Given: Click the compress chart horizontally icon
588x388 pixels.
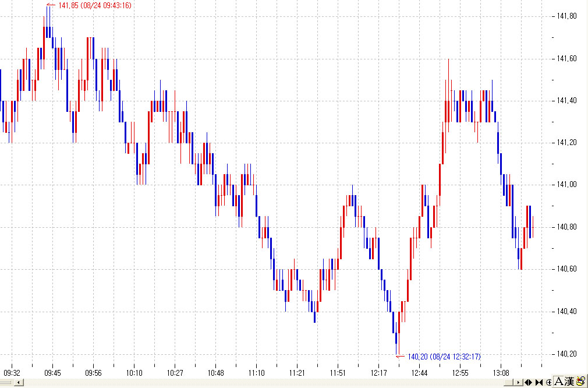Looking at the screenshot, I should click(539, 382).
